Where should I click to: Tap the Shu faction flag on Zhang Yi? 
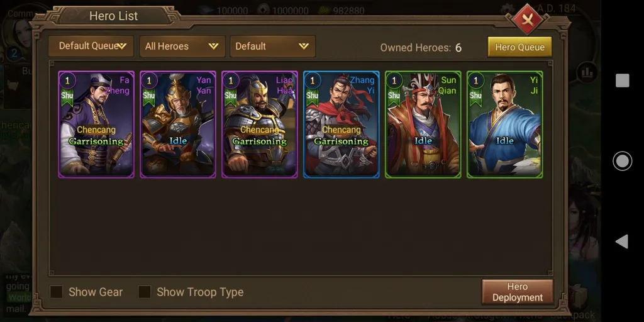click(x=312, y=97)
